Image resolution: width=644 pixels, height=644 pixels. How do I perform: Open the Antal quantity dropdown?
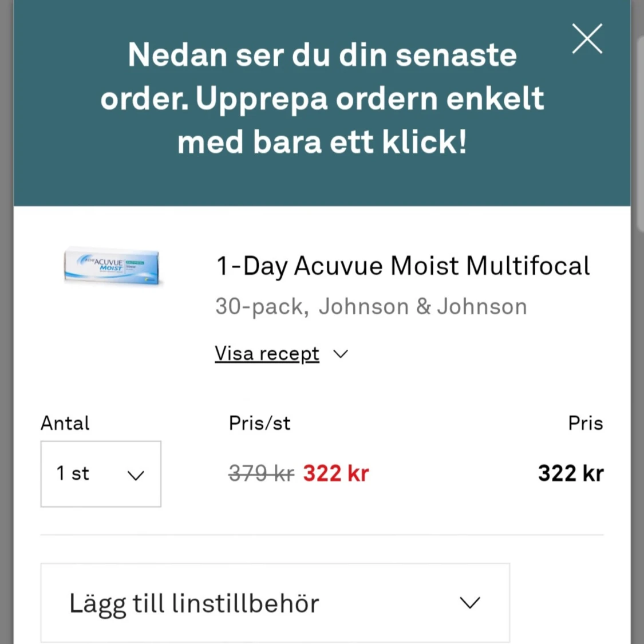click(101, 474)
